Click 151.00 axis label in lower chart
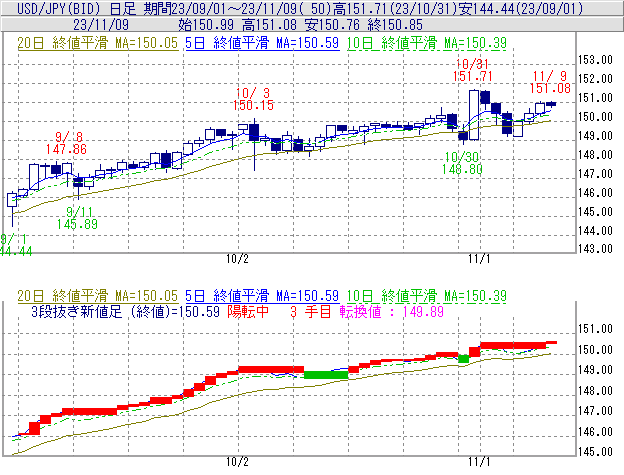Image resolution: width=624 pixels, height=475 pixels. pos(595,329)
